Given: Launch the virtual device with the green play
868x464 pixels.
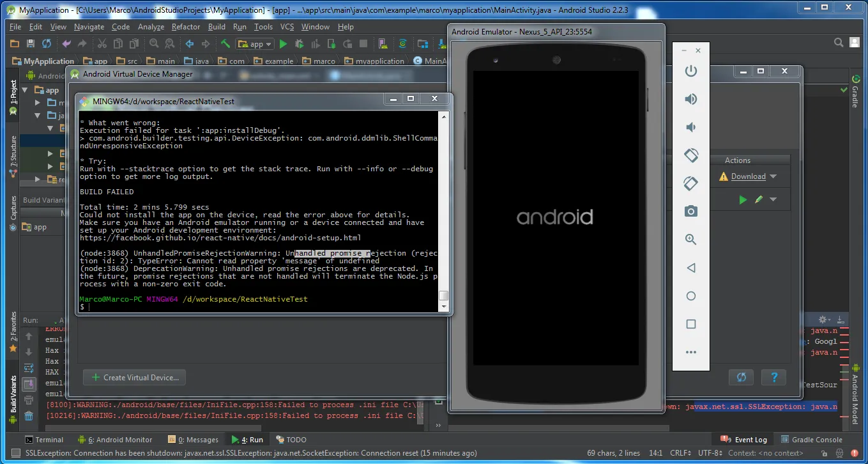Looking at the screenshot, I should coord(743,200).
